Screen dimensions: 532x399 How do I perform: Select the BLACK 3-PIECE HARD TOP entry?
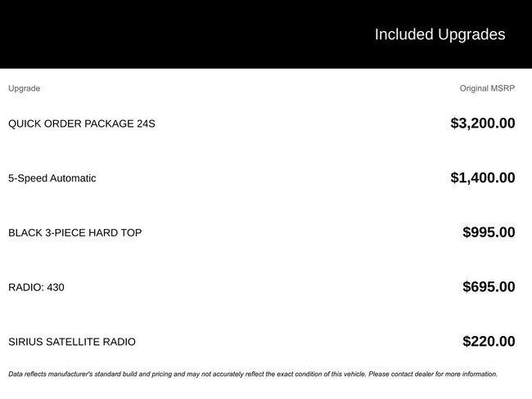tap(74, 233)
